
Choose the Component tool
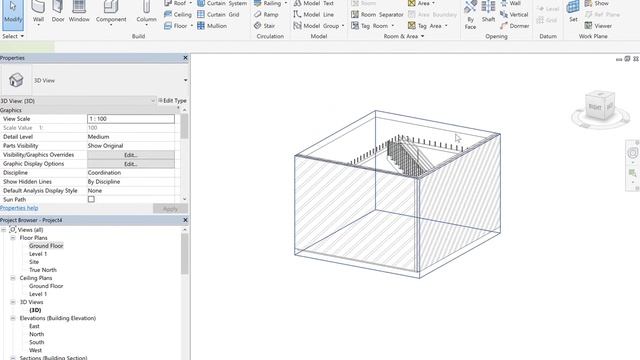click(x=111, y=13)
